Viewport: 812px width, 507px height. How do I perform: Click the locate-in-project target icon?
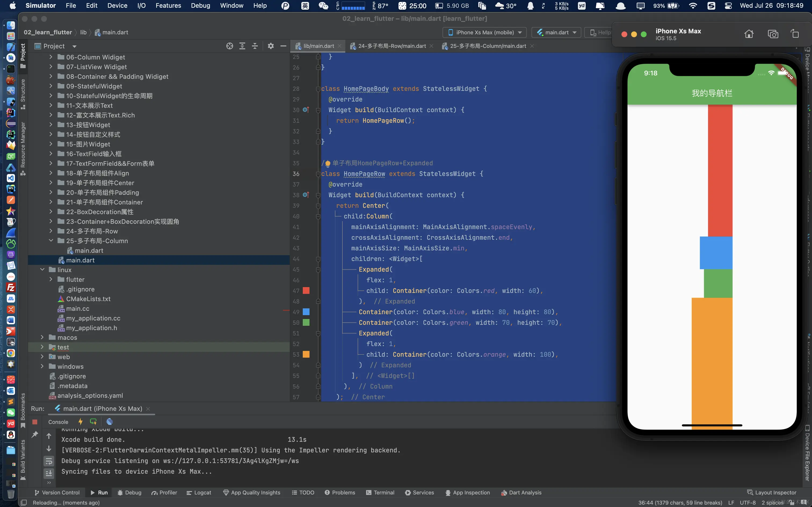tap(229, 46)
